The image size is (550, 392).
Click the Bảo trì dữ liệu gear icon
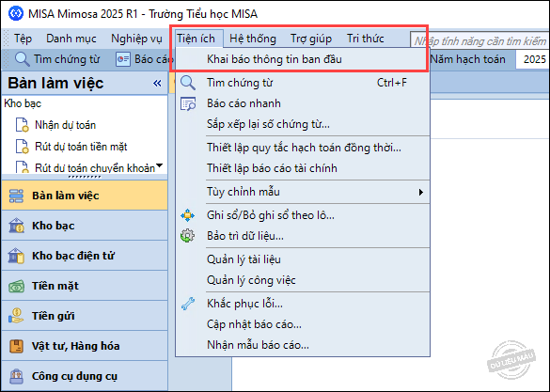point(188,236)
